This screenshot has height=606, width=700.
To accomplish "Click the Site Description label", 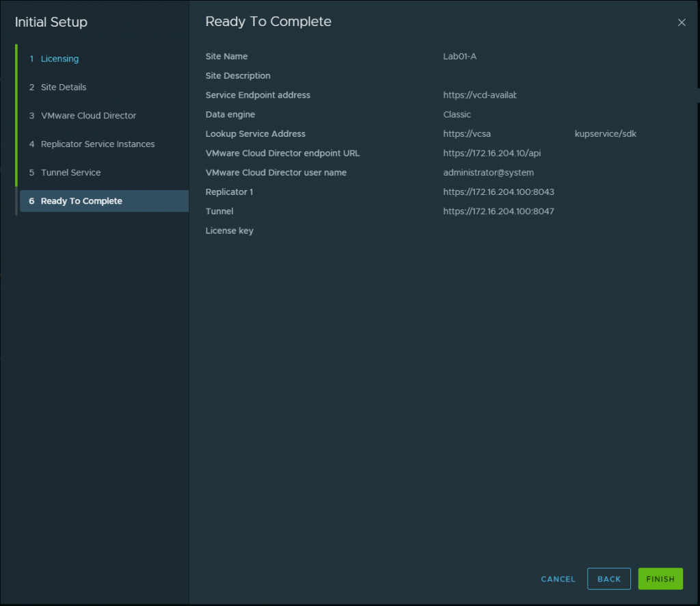I will point(237,76).
